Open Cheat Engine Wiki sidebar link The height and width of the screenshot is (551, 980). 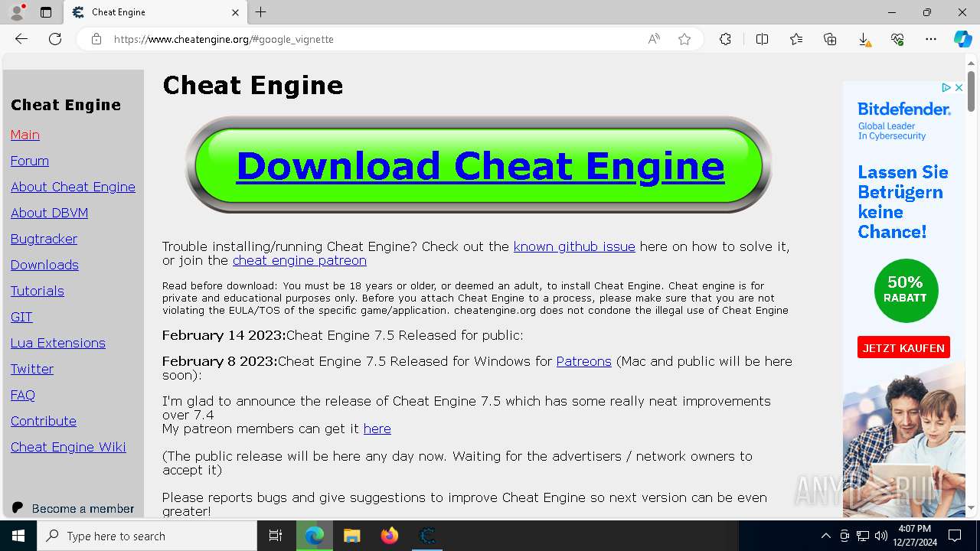[x=68, y=447]
